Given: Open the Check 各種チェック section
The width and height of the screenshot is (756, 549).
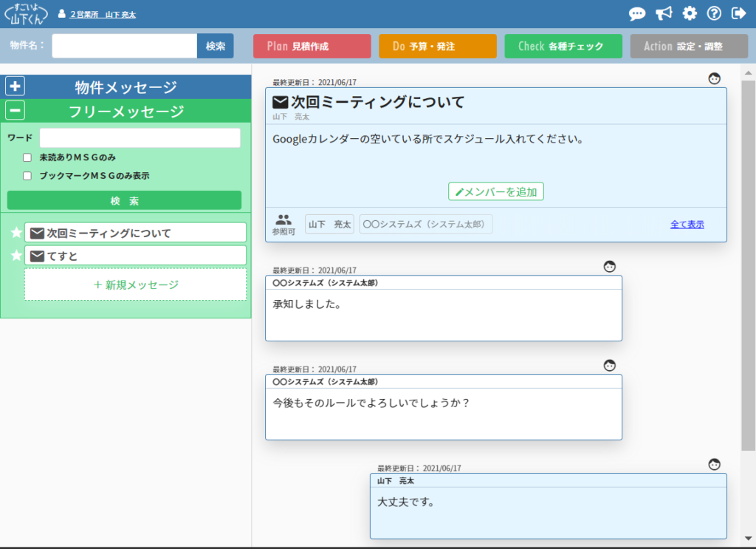Looking at the screenshot, I should coord(563,46).
